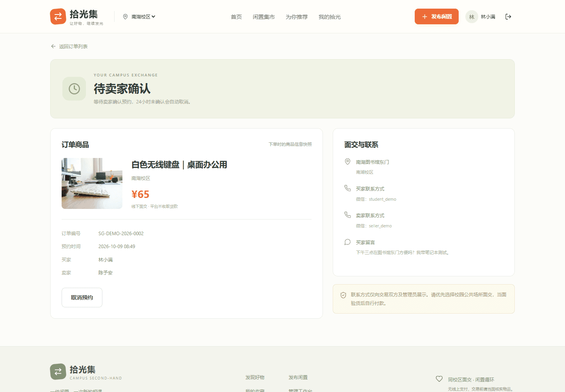The width and height of the screenshot is (565, 392).
Task: Click the logout icon in header
Action: tap(508, 16)
